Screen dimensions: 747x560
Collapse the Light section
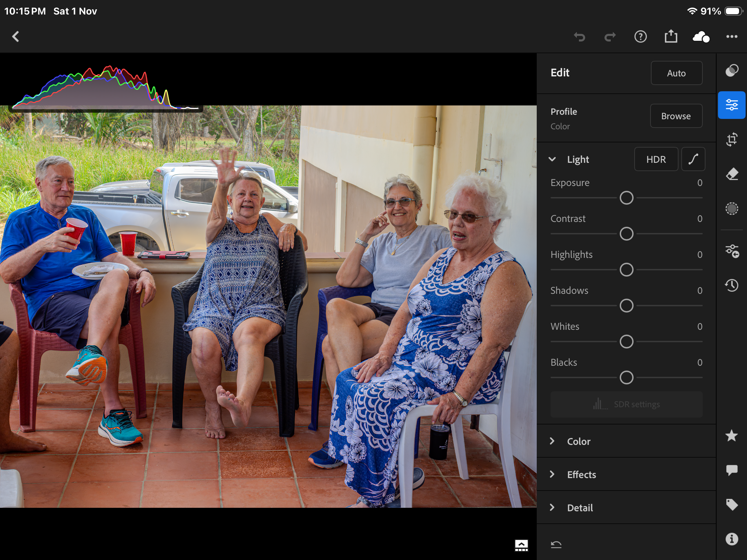552,159
